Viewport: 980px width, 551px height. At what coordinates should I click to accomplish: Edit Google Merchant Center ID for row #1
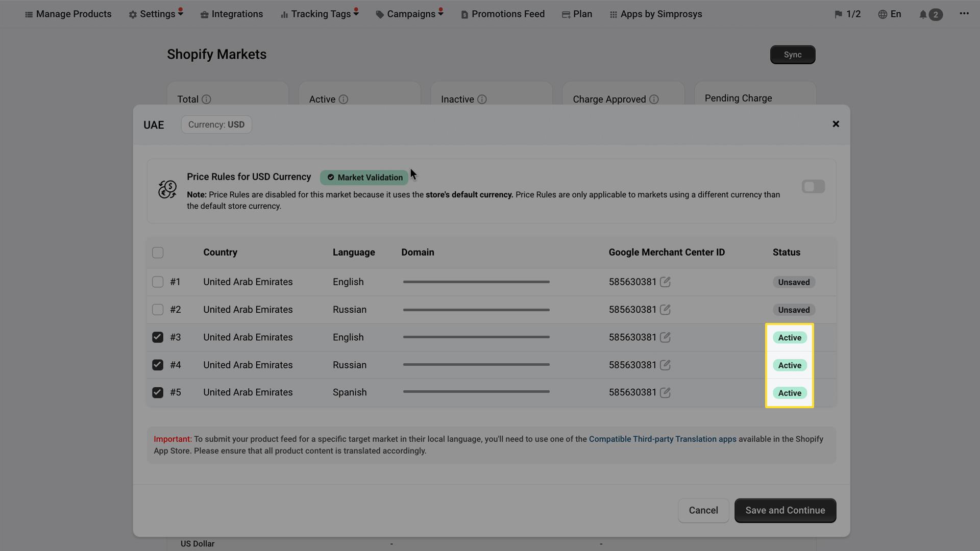[665, 282]
